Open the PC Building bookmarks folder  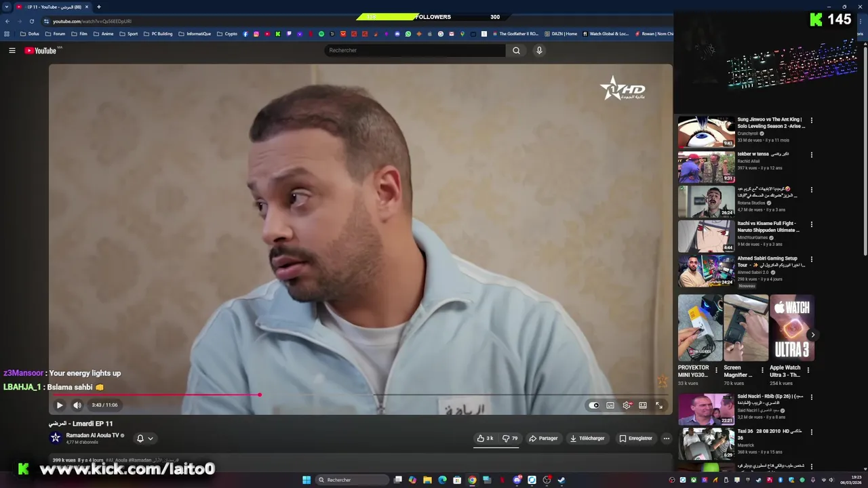coord(158,34)
